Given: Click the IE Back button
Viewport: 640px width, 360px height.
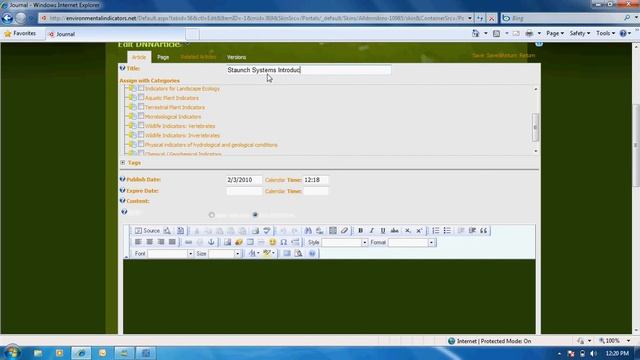Looking at the screenshot, I should point(7,18).
